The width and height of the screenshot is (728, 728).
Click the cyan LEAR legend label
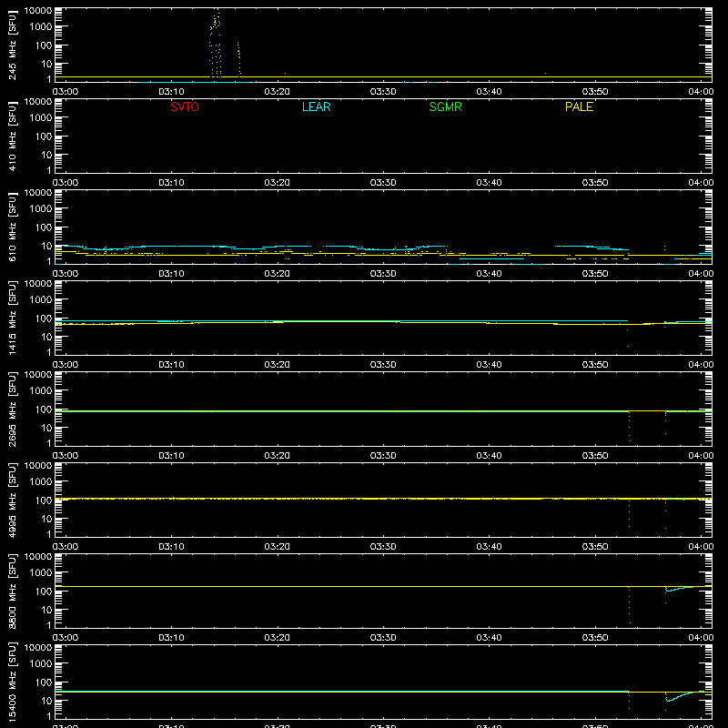(x=316, y=106)
